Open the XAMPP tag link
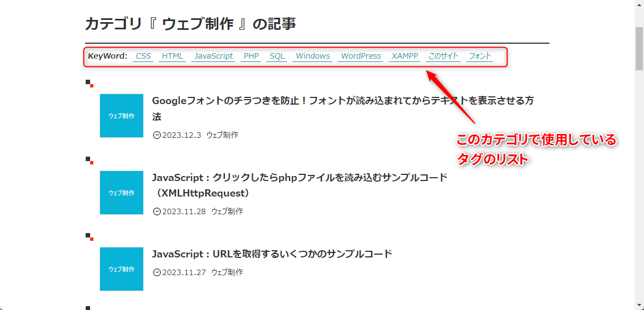644x310 pixels. click(405, 56)
